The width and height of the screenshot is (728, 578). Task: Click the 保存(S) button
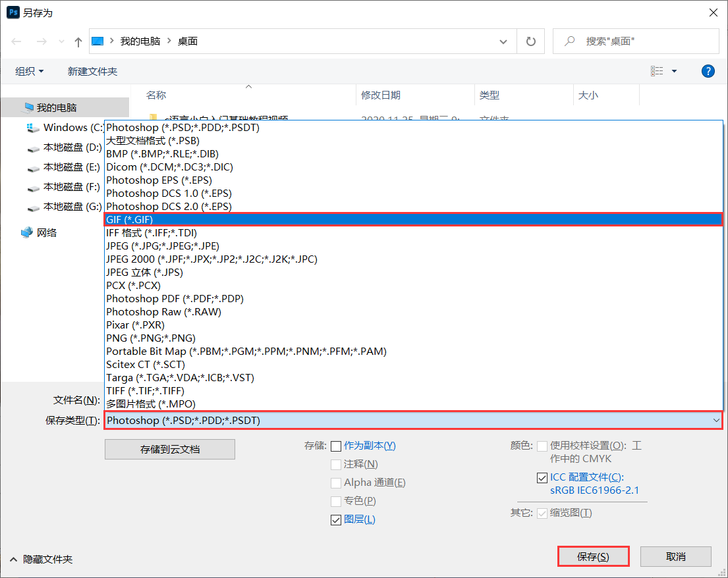tap(593, 557)
